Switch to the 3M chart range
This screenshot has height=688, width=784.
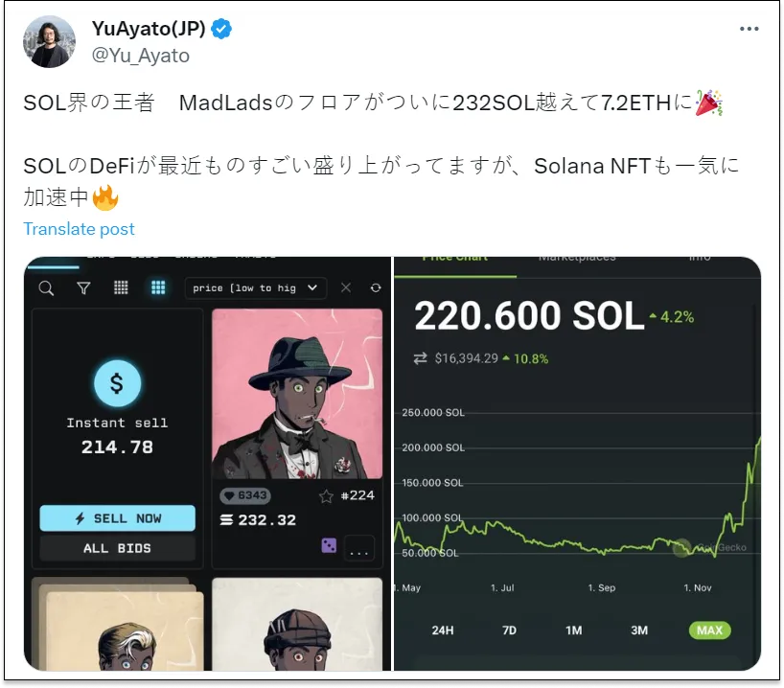click(x=639, y=630)
